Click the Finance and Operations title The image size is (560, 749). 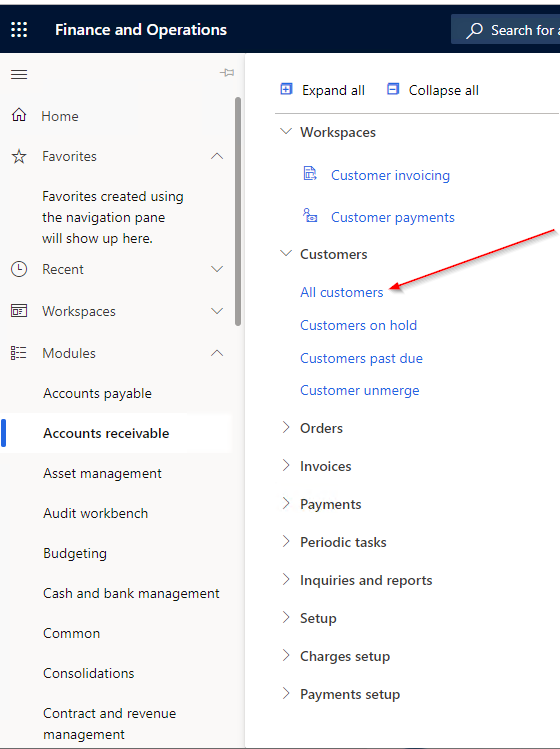pyautogui.click(x=141, y=30)
